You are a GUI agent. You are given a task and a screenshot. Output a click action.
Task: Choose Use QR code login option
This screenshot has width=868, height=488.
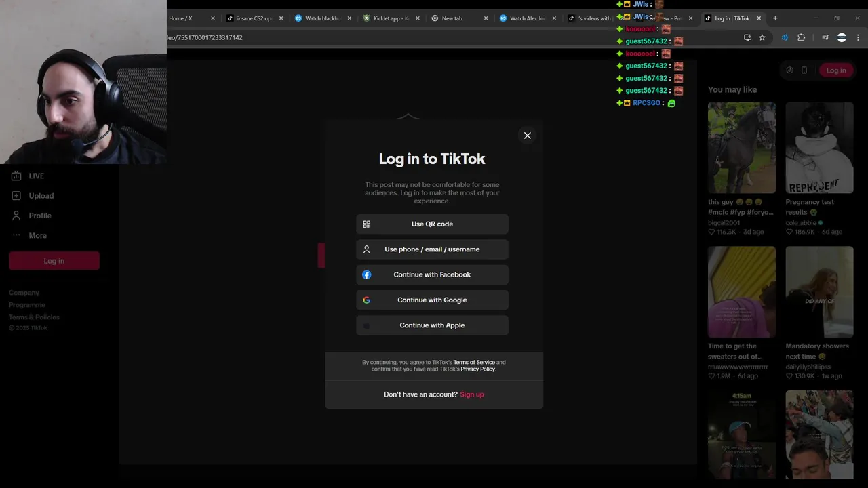[x=432, y=224]
